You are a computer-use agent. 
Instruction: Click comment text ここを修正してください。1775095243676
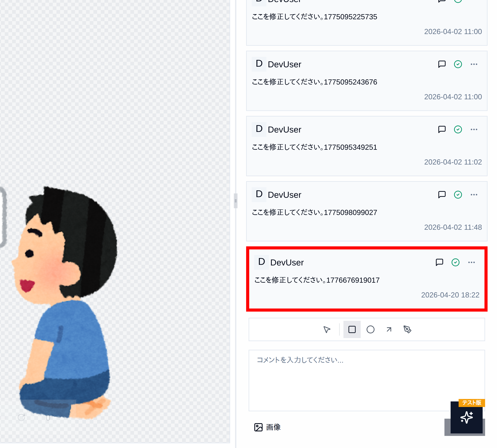coord(314,82)
